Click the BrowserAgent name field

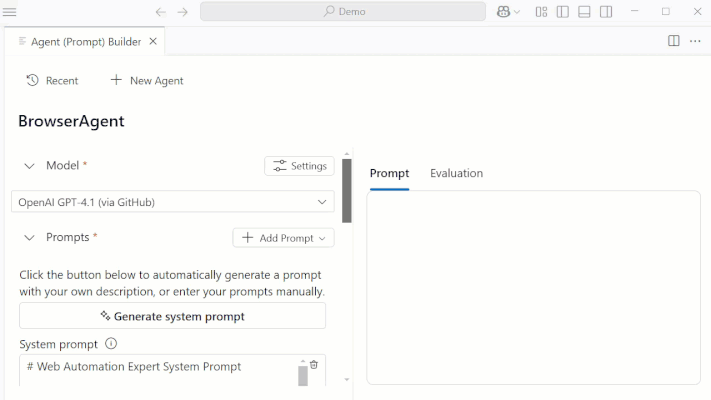pyautogui.click(x=71, y=121)
